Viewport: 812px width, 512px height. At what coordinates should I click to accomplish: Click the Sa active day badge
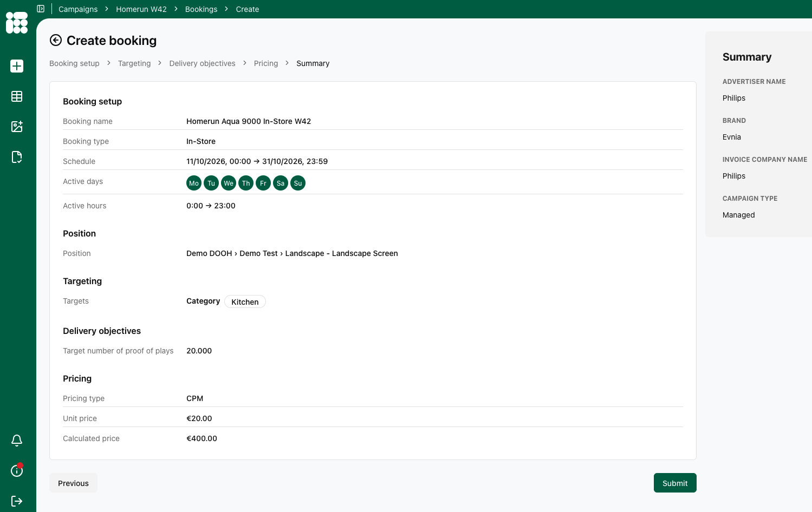click(x=281, y=183)
